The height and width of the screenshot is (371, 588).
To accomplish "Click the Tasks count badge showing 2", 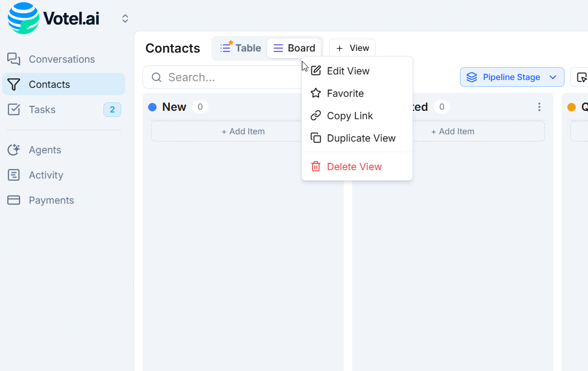I will (x=112, y=110).
